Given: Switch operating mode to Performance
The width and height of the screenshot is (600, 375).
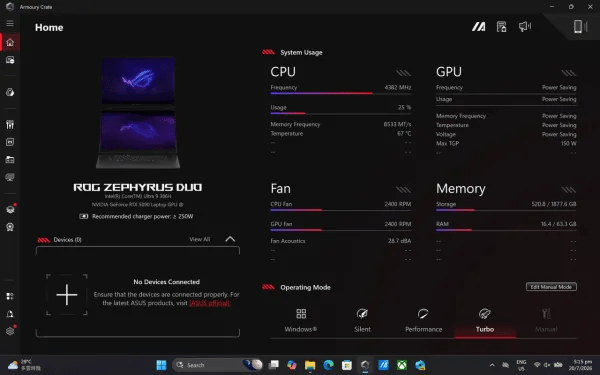Looking at the screenshot, I should (x=423, y=321).
